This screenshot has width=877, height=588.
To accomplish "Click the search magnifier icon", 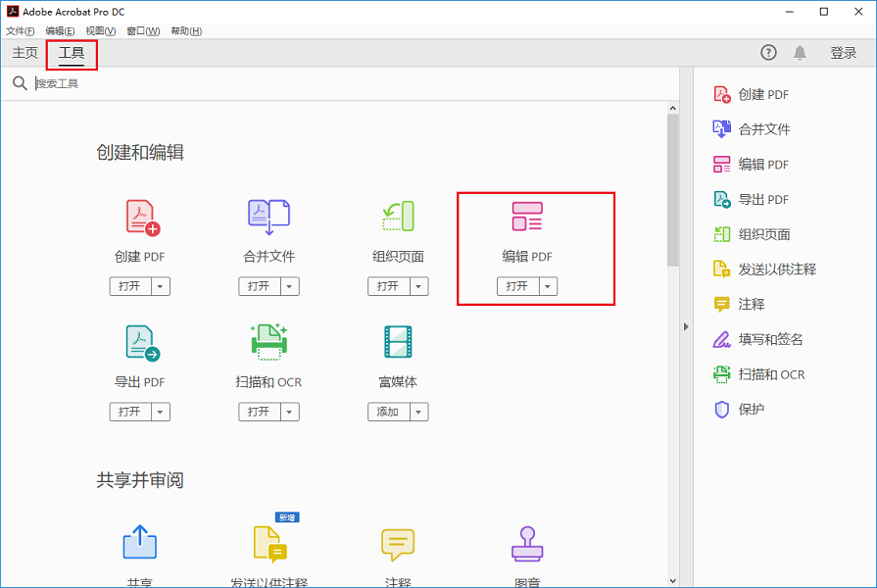I will 20,83.
